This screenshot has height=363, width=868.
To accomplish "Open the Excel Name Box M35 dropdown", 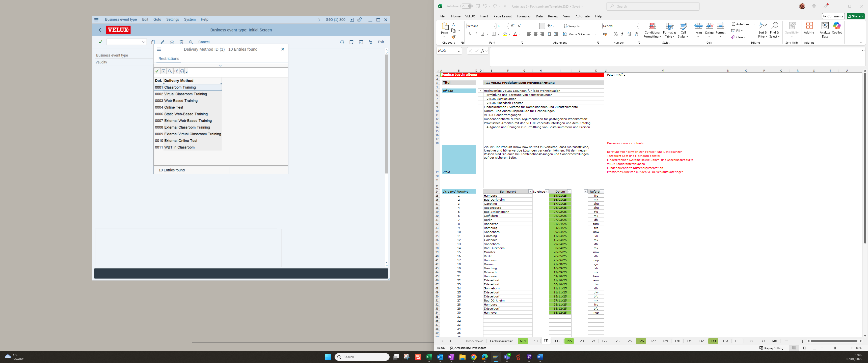I will point(458,51).
